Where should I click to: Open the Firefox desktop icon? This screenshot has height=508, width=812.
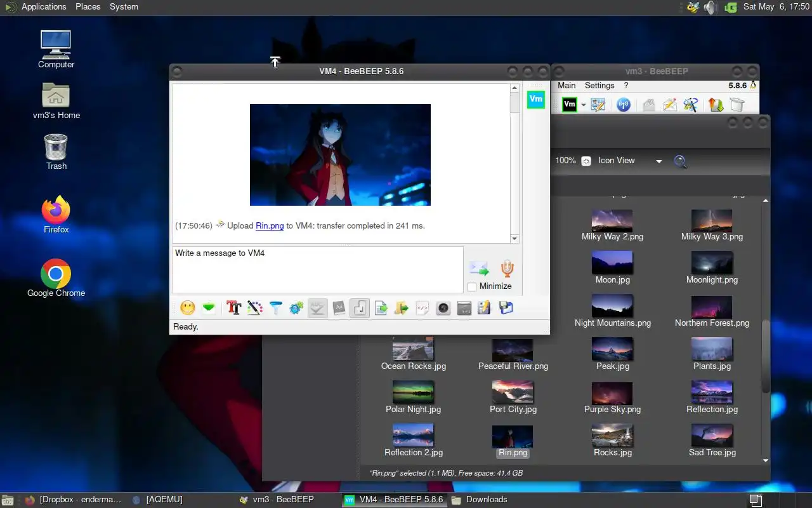(x=56, y=215)
